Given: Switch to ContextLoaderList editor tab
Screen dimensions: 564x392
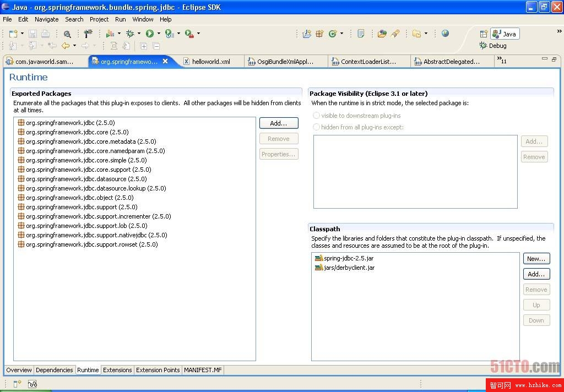Looking at the screenshot, I should tap(368, 62).
